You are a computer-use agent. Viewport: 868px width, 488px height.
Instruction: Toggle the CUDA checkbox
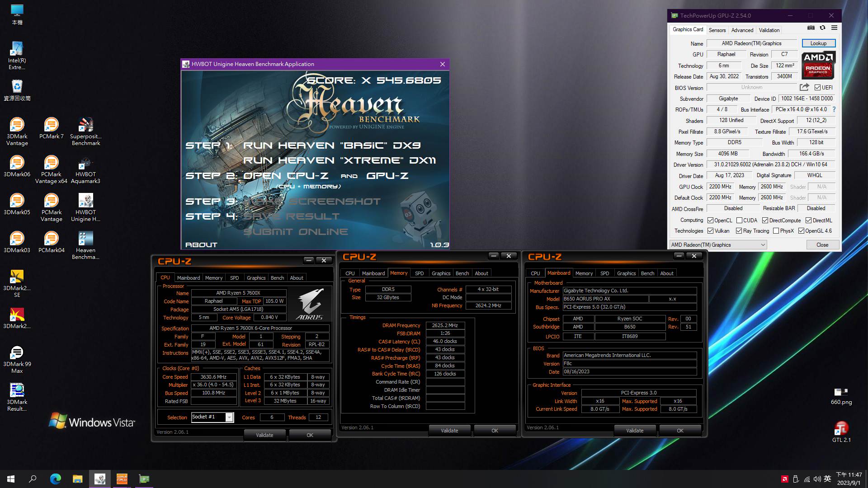coord(739,221)
